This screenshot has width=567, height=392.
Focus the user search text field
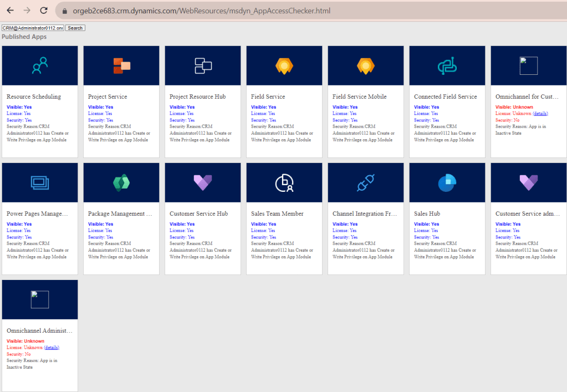[33, 28]
